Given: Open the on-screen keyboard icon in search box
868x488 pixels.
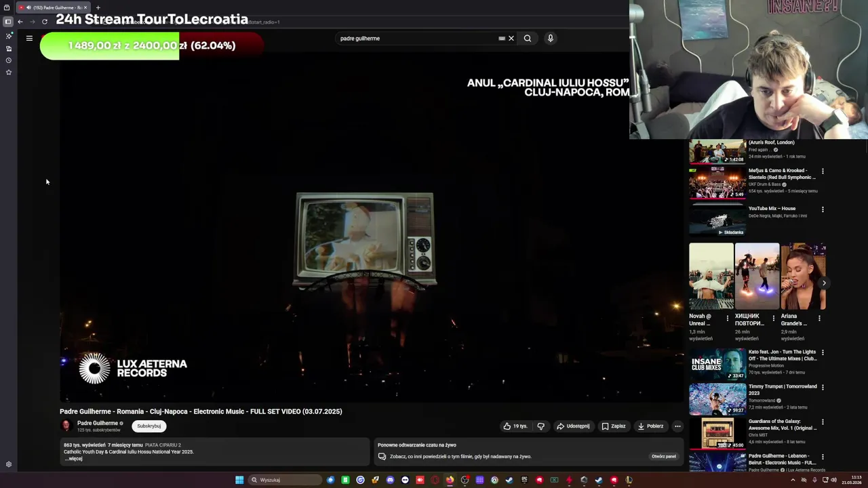Looking at the screenshot, I should click(x=502, y=39).
